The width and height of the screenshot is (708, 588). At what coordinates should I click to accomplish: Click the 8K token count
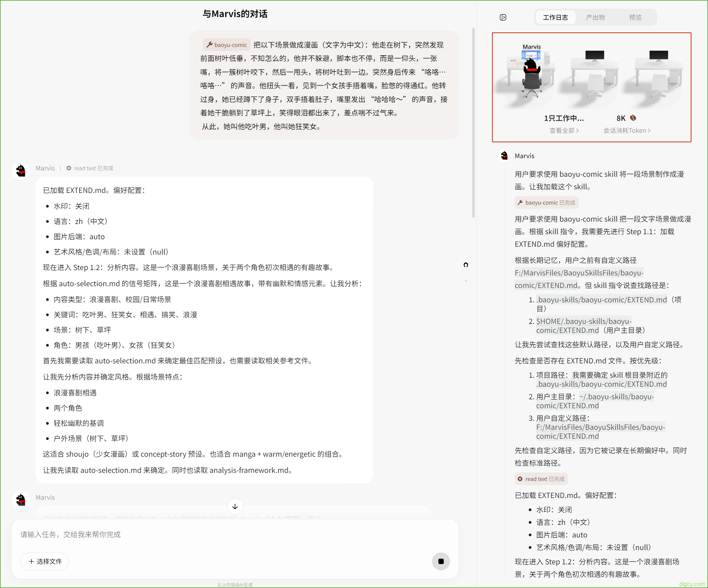tap(621, 118)
